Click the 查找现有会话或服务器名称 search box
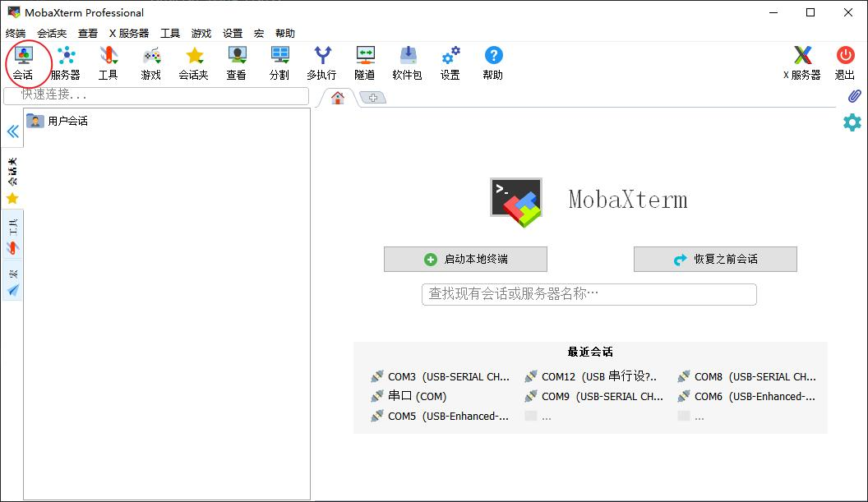 coord(589,294)
